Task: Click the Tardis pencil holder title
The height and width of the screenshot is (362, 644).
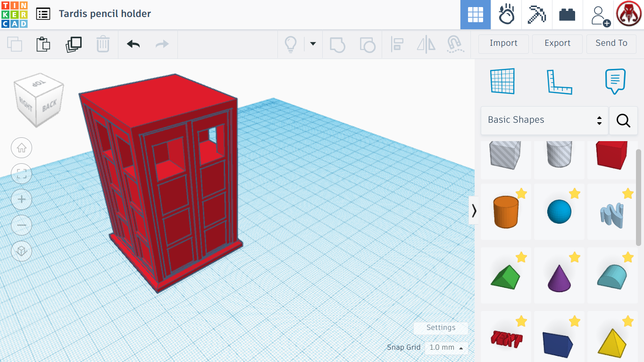Action: (105, 14)
